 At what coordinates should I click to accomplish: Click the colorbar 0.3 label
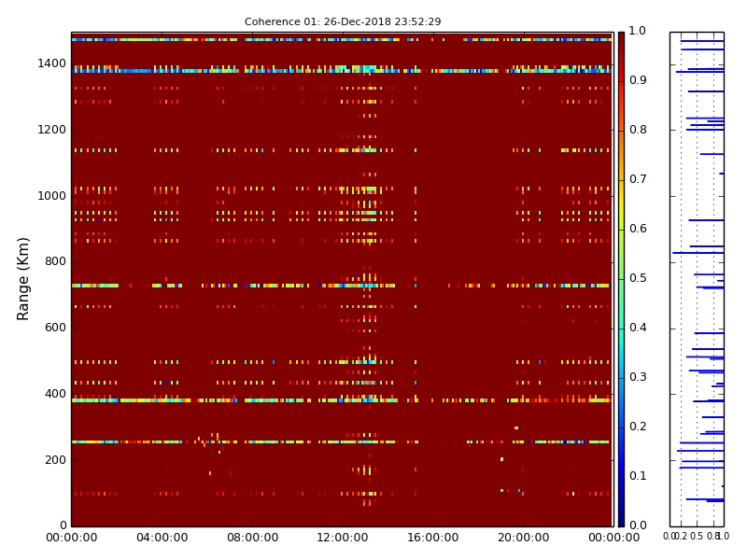pyautogui.click(x=638, y=377)
